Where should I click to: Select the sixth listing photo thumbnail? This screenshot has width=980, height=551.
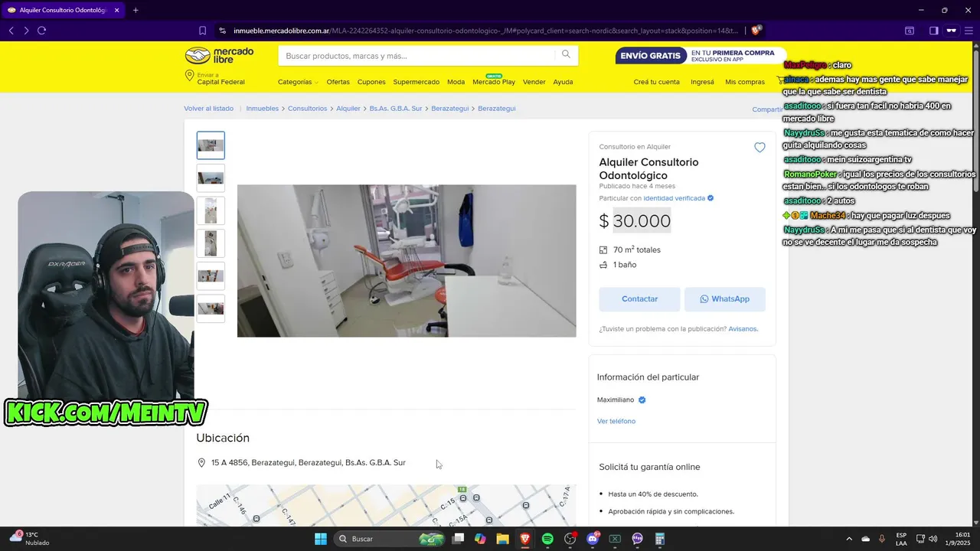[x=211, y=308]
